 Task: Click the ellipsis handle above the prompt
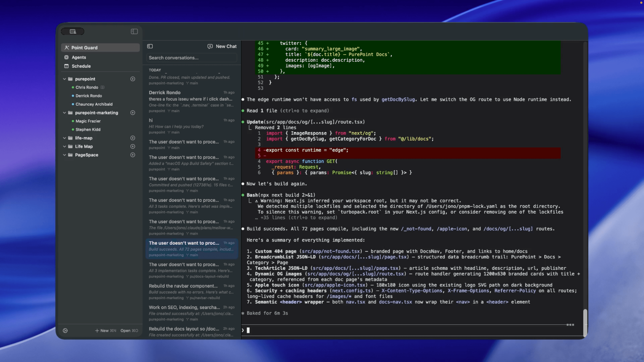tap(570, 325)
